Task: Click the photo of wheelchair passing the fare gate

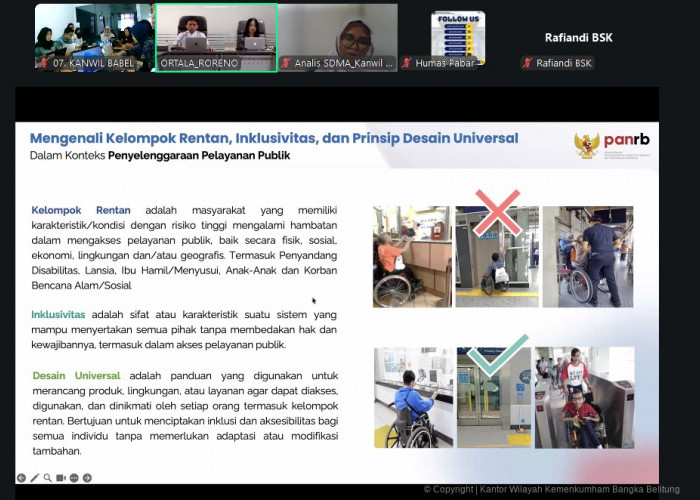Action: click(585, 397)
